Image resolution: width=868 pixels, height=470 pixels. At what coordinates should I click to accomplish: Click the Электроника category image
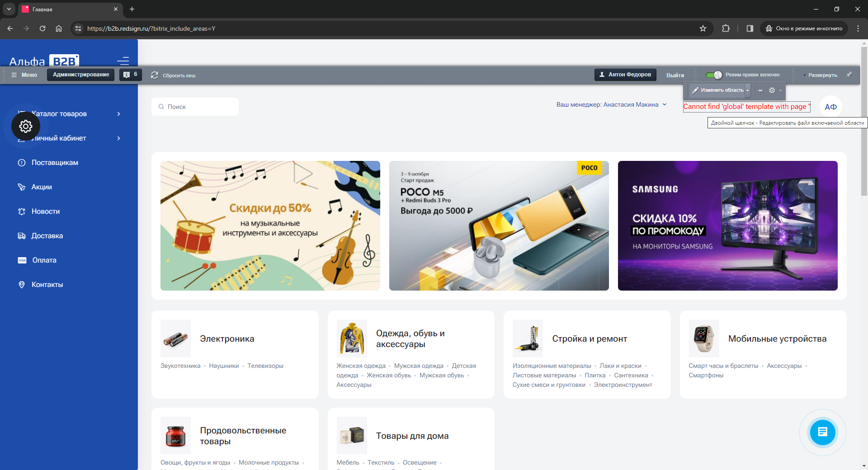(175, 338)
